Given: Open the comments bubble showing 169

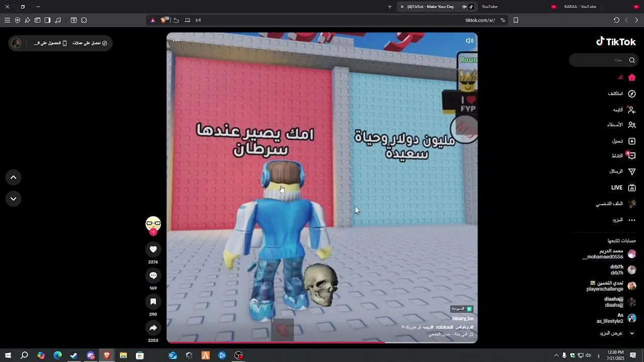Looking at the screenshot, I should click(153, 276).
